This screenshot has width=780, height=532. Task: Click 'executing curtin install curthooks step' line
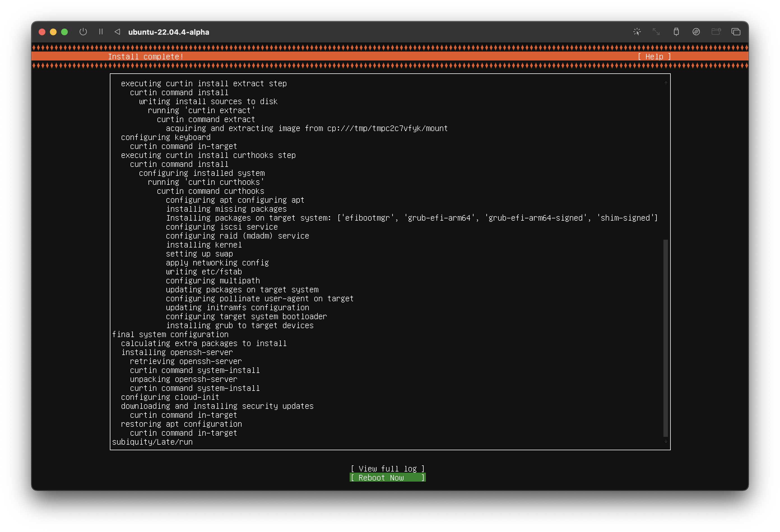(x=208, y=155)
